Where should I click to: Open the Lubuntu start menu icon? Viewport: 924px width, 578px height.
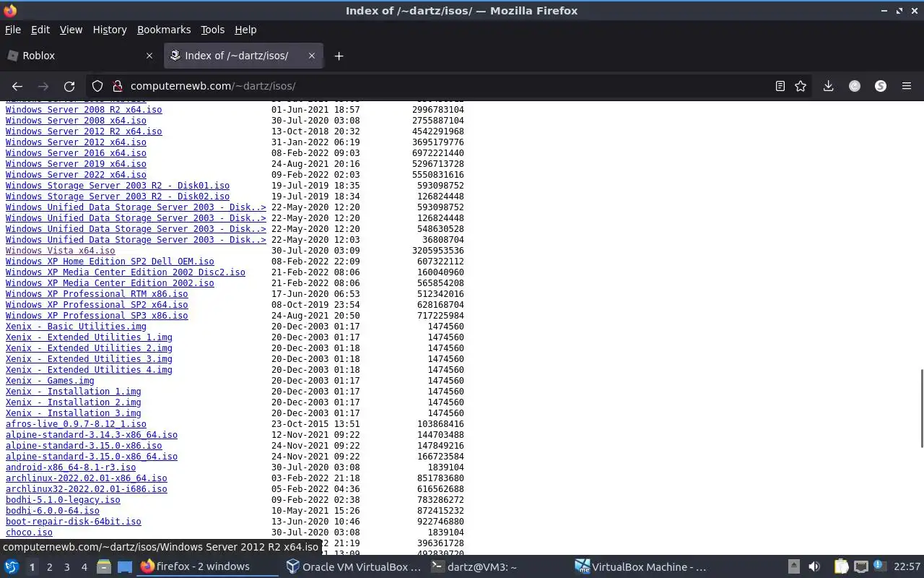11,566
